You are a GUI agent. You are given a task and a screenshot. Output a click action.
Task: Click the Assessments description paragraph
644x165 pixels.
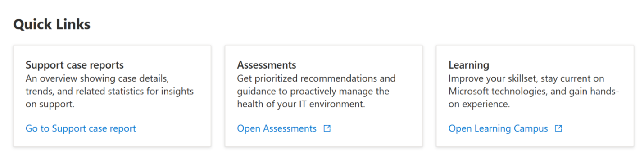[x=316, y=92]
